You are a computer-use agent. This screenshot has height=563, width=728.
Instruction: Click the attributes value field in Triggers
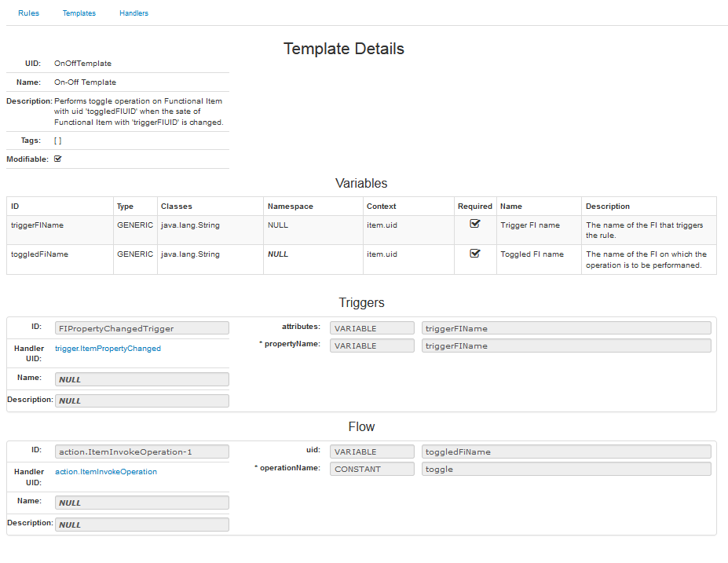(x=565, y=328)
